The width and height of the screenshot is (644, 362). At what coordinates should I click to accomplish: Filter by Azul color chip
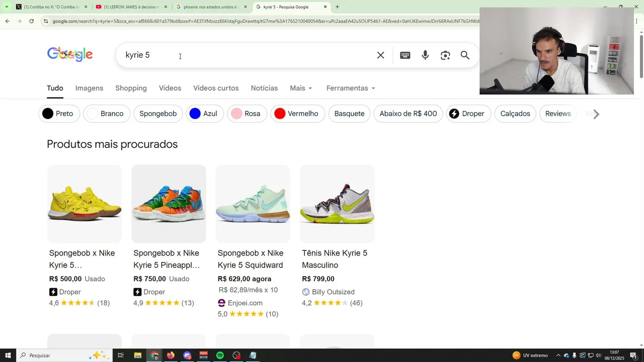204,114
